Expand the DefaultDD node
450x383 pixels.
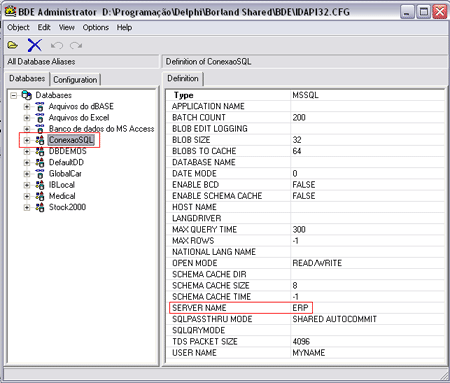tap(27, 163)
